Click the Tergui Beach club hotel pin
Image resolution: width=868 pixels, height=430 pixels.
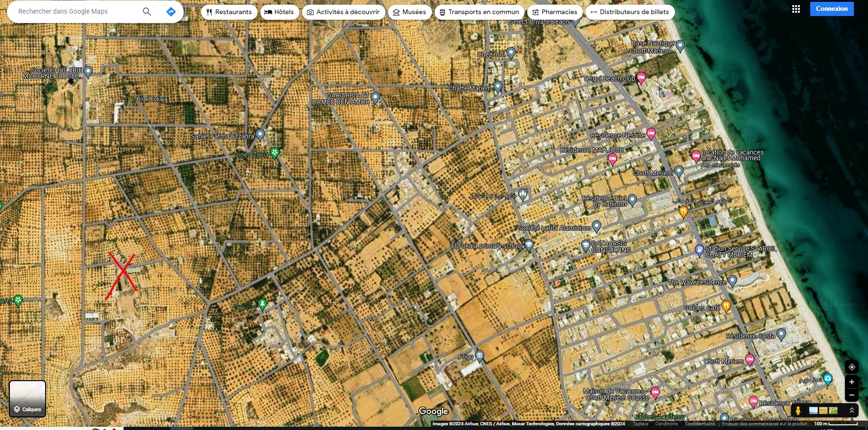pos(641,78)
